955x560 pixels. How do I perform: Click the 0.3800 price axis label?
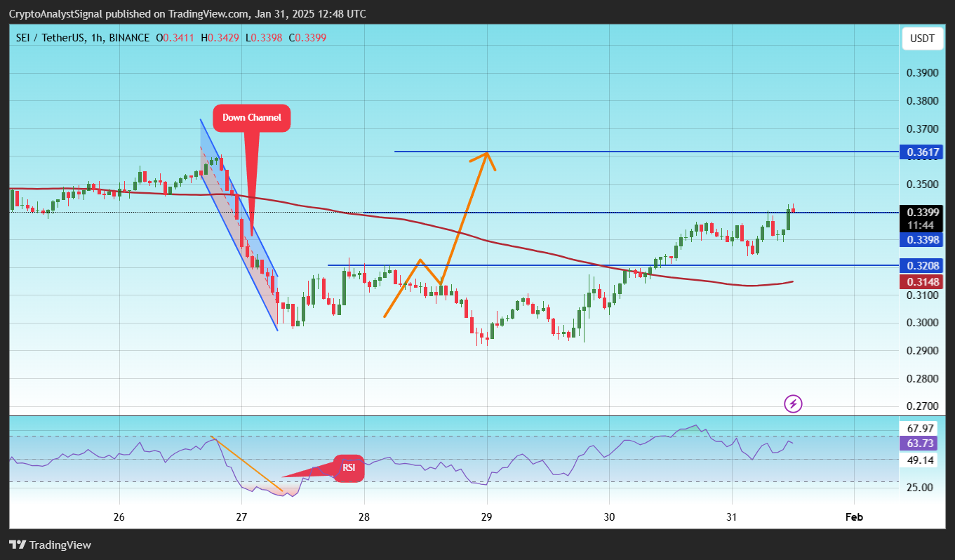coord(923,101)
